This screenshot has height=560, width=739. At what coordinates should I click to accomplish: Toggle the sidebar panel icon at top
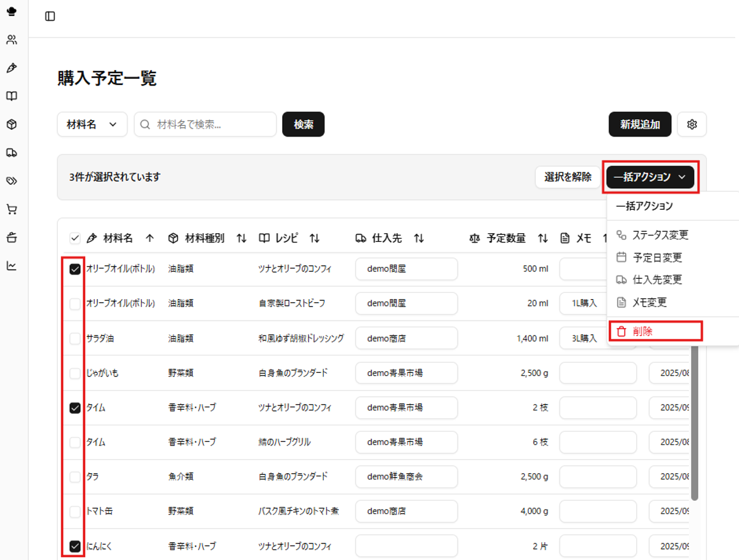[x=50, y=17]
